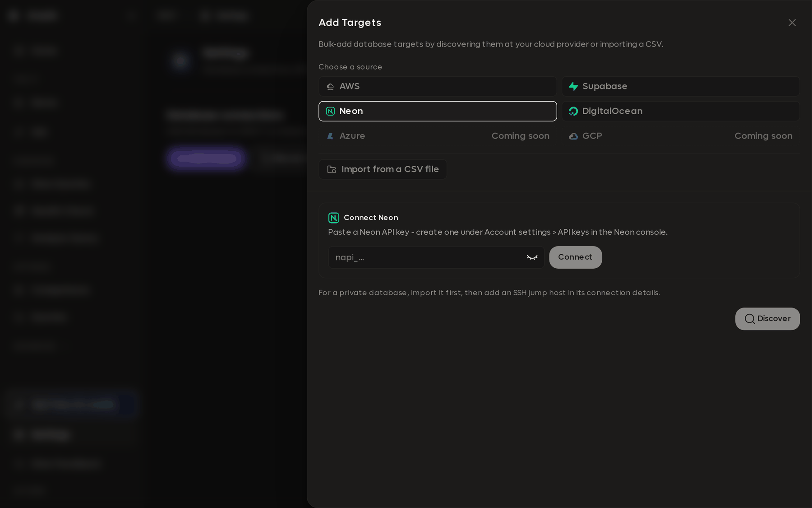
Task: Click the Neon logo in source list
Action: (x=330, y=111)
